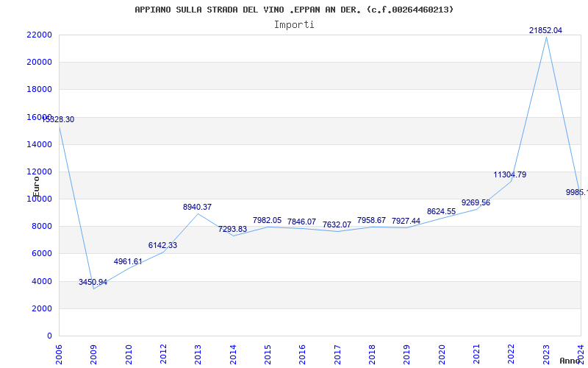Click the 2022 x-axis year label
Image resolution: width=588 pixels, height=368 pixels.
coord(510,355)
